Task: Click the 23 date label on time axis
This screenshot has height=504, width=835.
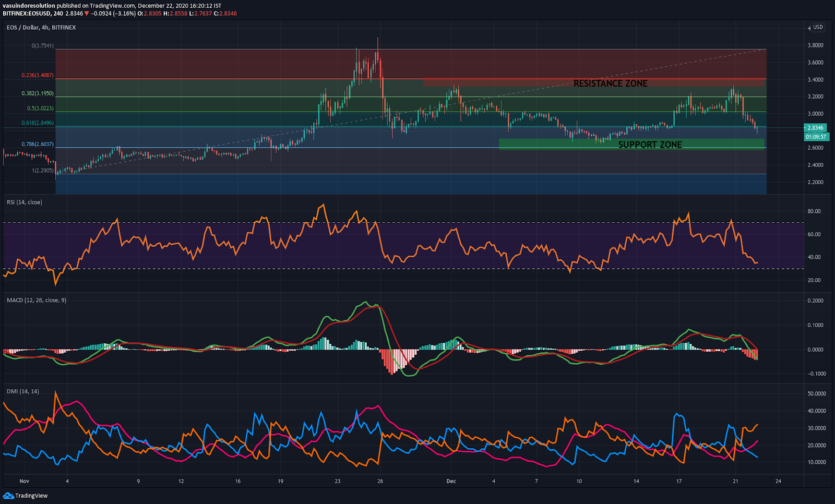Action: (x=338, y=481)
